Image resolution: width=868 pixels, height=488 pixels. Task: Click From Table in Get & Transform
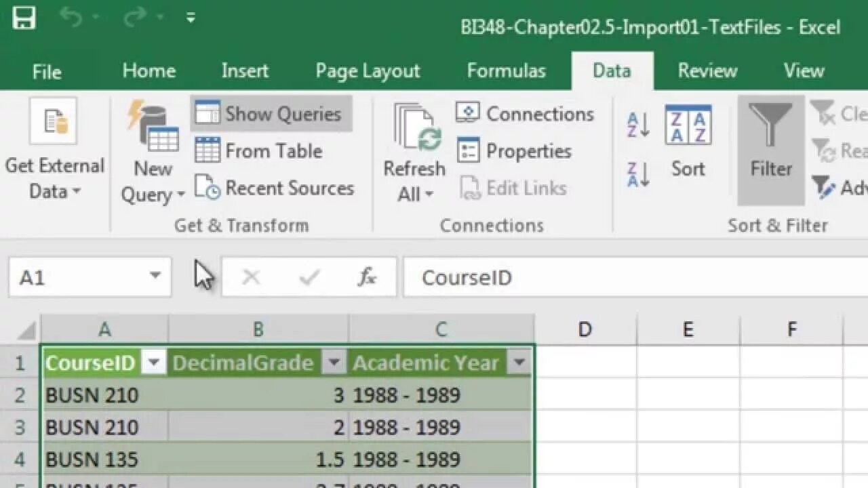coord(258,151)
